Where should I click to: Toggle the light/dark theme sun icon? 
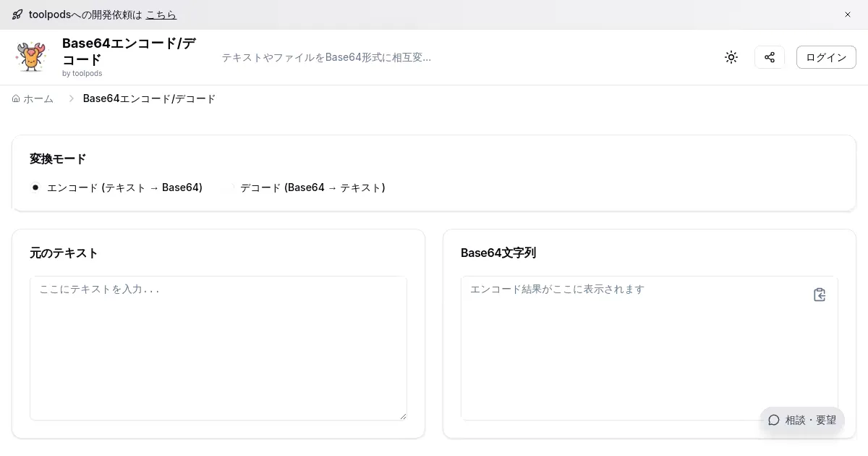731,57
